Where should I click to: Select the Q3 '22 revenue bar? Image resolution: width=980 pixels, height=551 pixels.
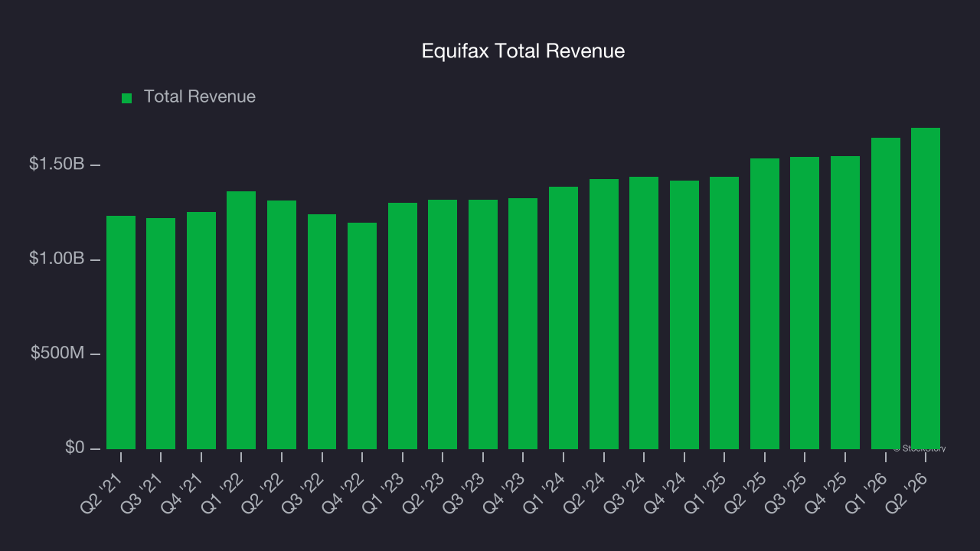tap(322, 331)
